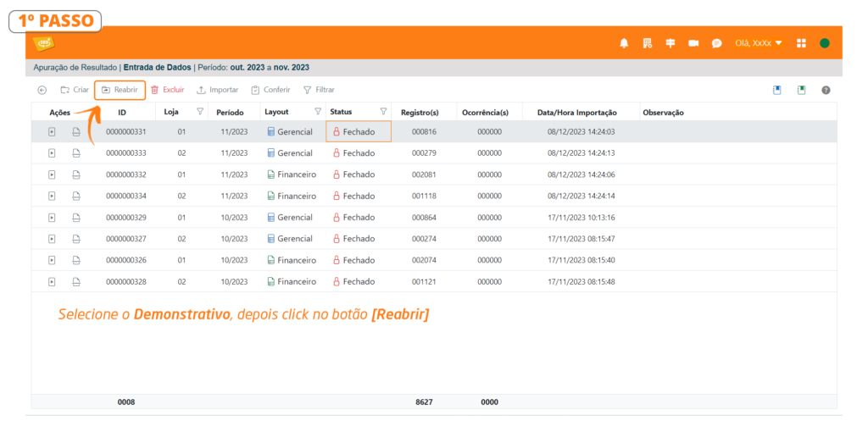The height and width of the screenshot is (443, 868).
Task: Click play action icon for ID 0000000329
Action: tap(52, 218)
